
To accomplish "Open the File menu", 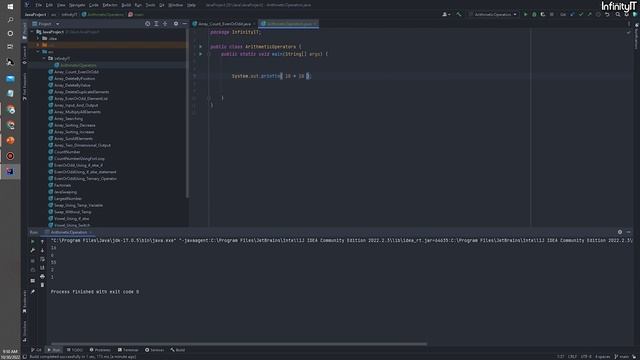I will 38,5.
